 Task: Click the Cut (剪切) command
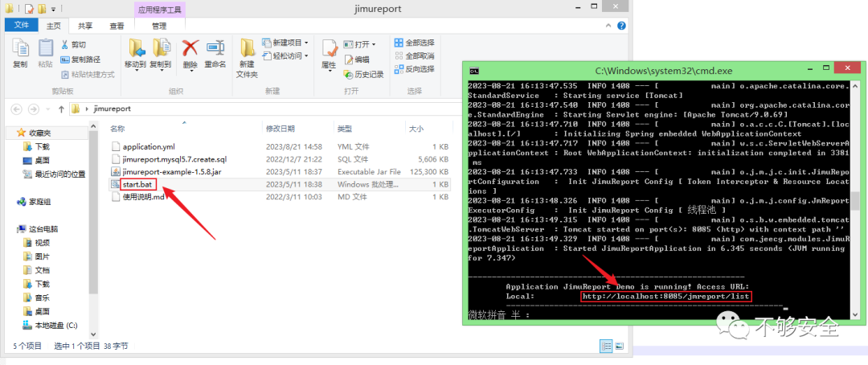point(72,44)
